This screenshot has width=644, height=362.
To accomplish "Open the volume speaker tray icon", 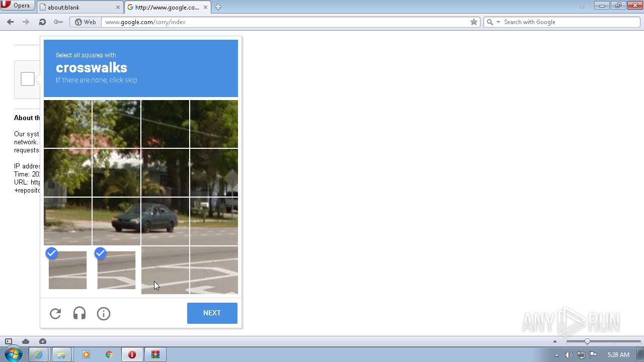I will (569, 355).
